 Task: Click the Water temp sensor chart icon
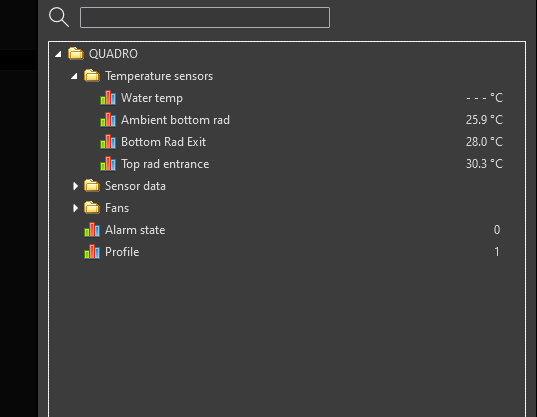click(108, 98)
